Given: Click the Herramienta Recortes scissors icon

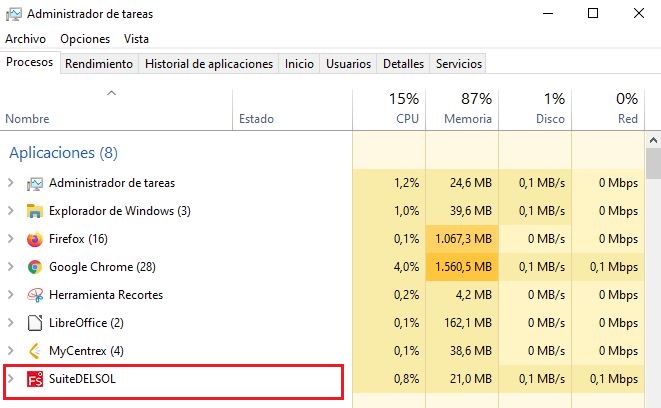Looking at the screenshot, I should [x=35, y=295].
